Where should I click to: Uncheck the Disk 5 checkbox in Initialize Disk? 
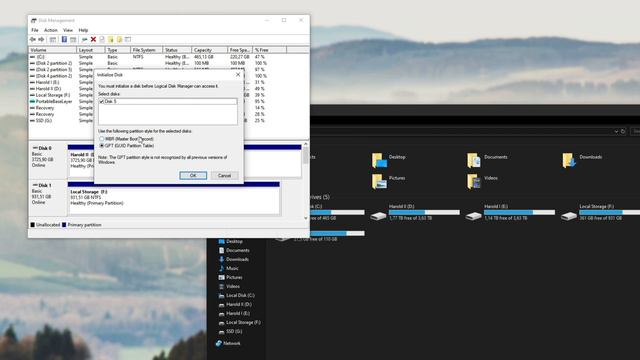pyautogui.click(x=102, y=101)
